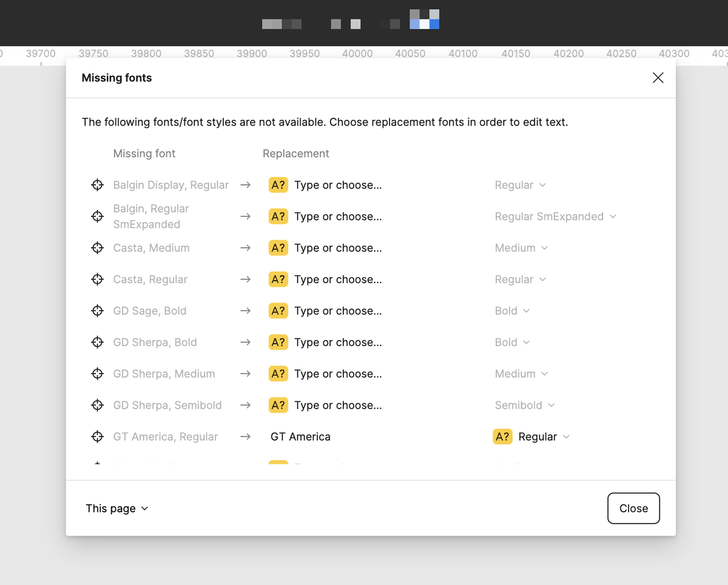Open Bold style dropdown for GD Sherpa

(512, 343)
